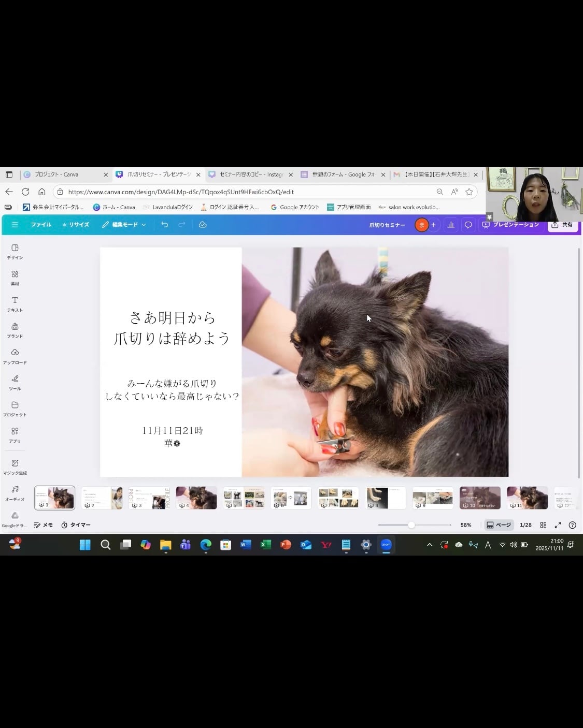Open the アップロード panel
The width and height of the screenshot is (583, 728).
click(x=15, y=356)
